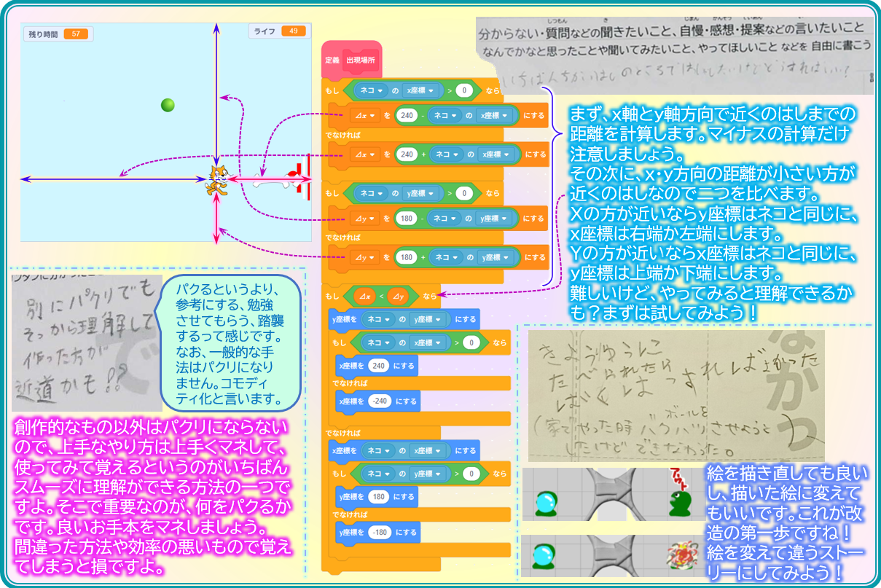Click the ⊿x variable in the ⊿x < ⊿y condition
The height and width of the screenshot is (588, 881).
pyautogui.click(x=364, y=297)
